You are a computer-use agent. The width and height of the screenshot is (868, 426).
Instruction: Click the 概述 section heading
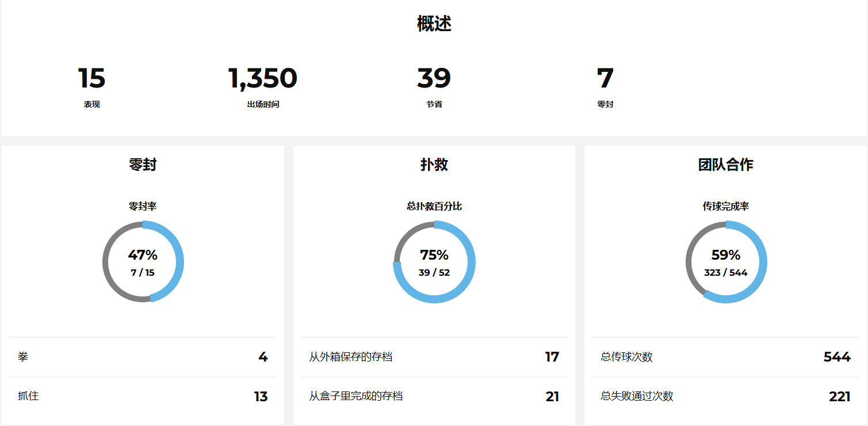(434, 24)
